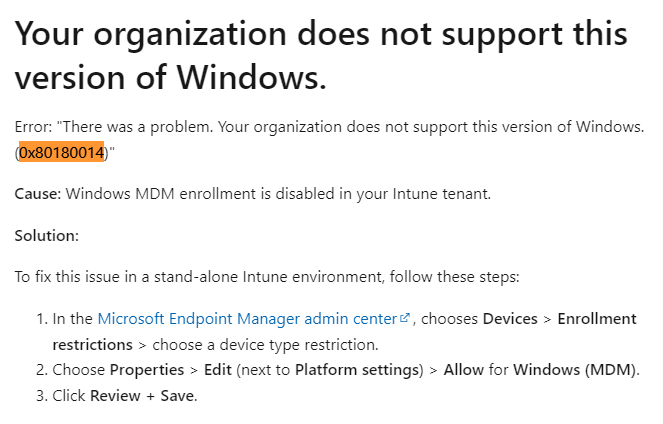This screenshot has height=424, width=663.
Task: Click the highlighted error code 0x80180014
Action: [62, 152]
